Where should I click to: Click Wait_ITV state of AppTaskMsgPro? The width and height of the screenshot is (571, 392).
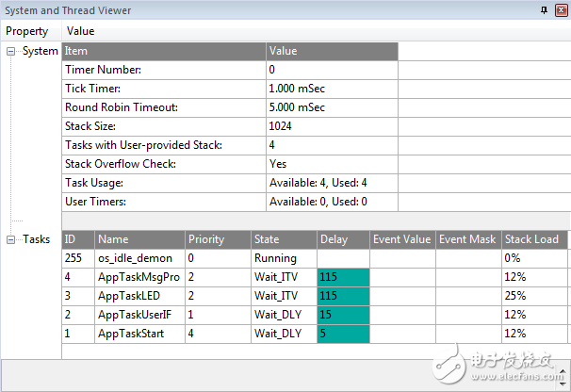tap(284, 277)
